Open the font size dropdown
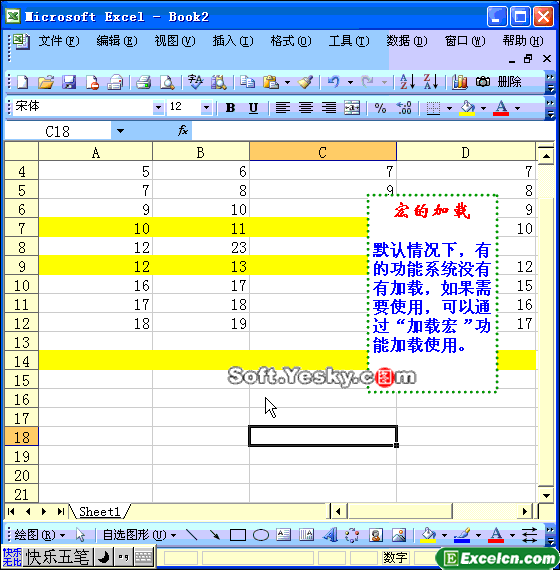Viewport: 560px width, 570px height. (x=206, y=107)
